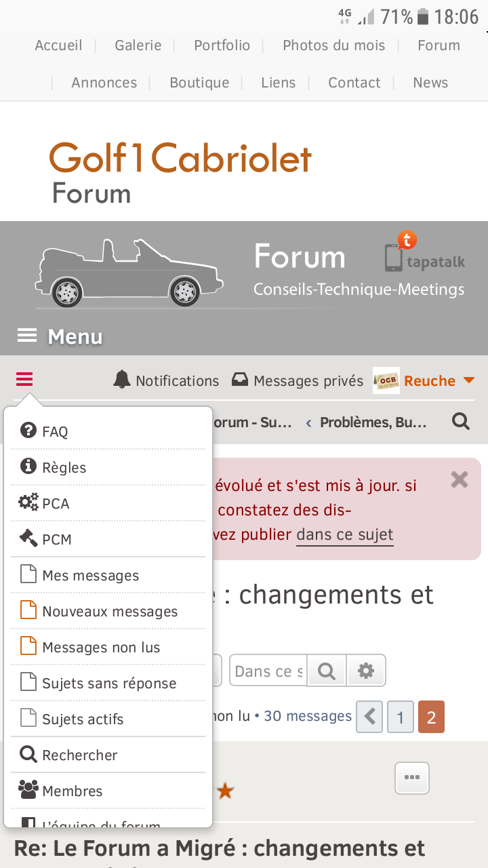Open the Notifications bell icon
Screen dimensions: 488x868
(122, 380)
